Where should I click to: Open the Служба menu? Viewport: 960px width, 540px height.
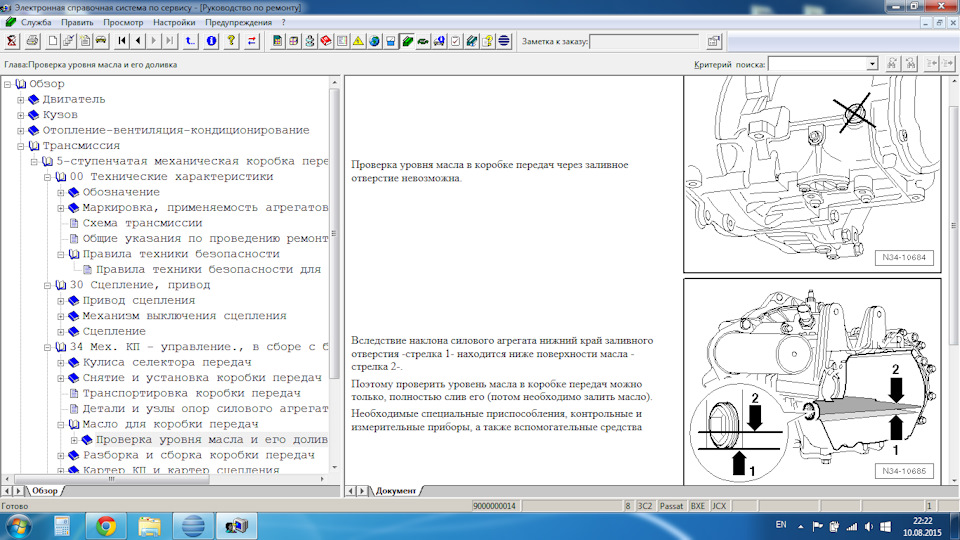tap(36, 22)
